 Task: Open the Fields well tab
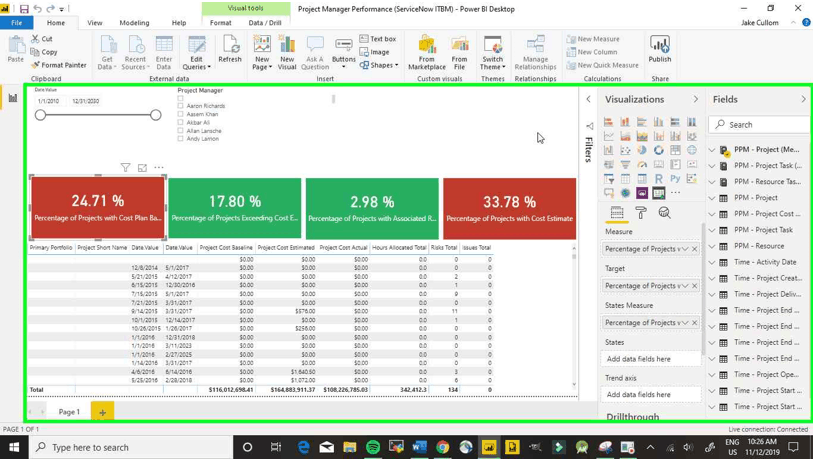coord(617,213)
